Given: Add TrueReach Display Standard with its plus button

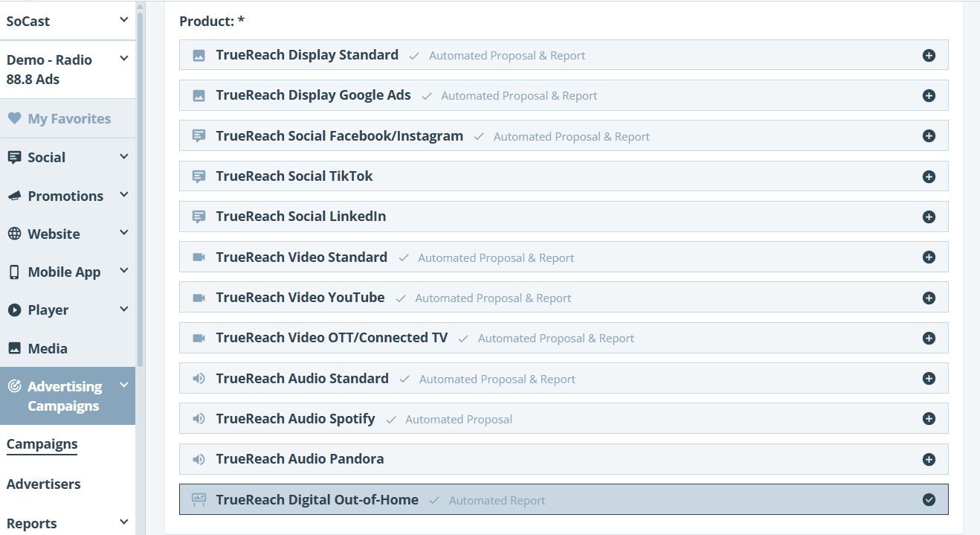Looking at the screenshot, I should click(929, 55).
